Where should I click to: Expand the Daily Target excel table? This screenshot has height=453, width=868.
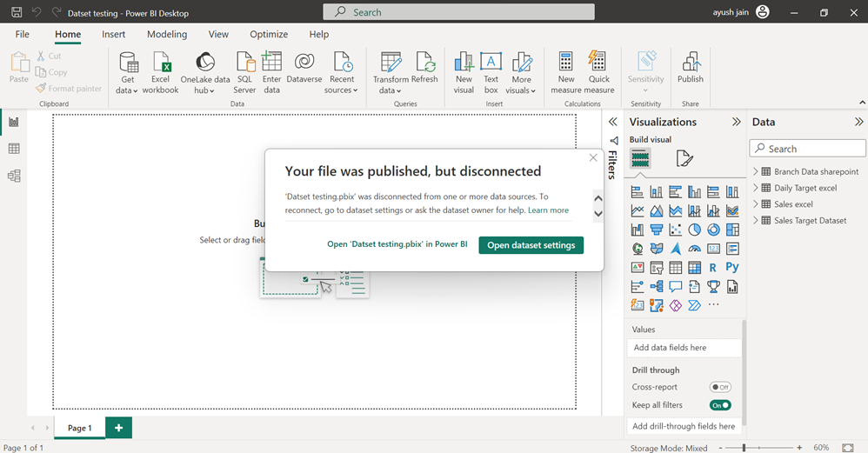click(756, 188)
